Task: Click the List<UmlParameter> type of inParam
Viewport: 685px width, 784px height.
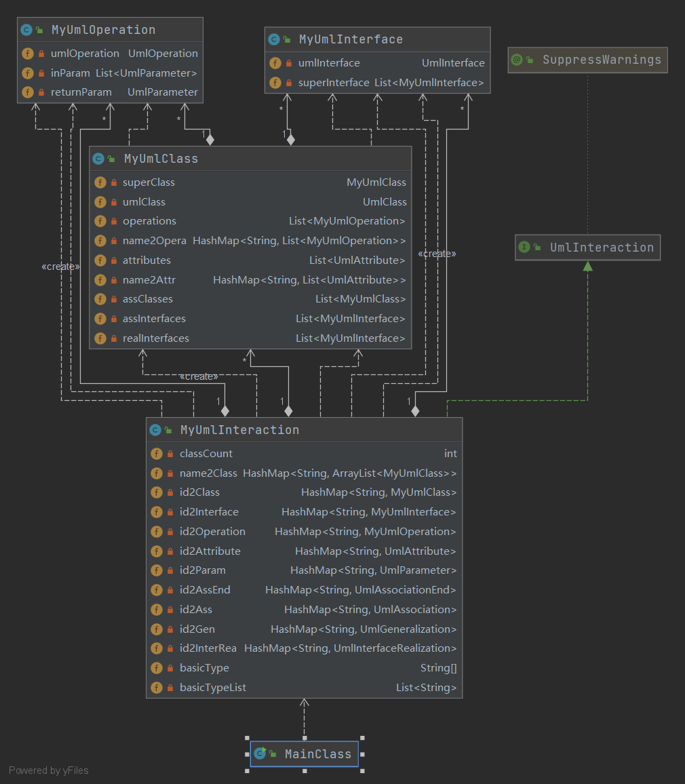Action: tap(146, 73)
